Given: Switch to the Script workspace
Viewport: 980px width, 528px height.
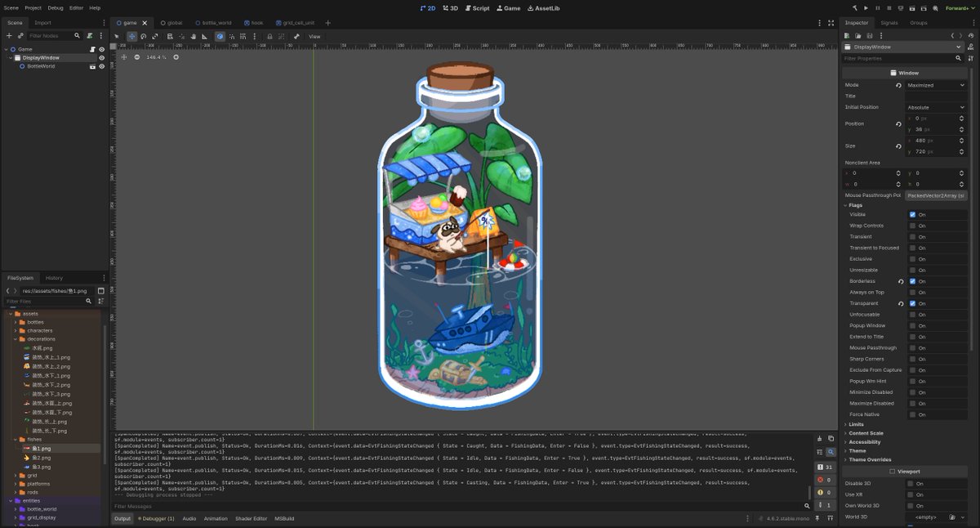Looking at the screenshot, I should (x=477, y=7).
